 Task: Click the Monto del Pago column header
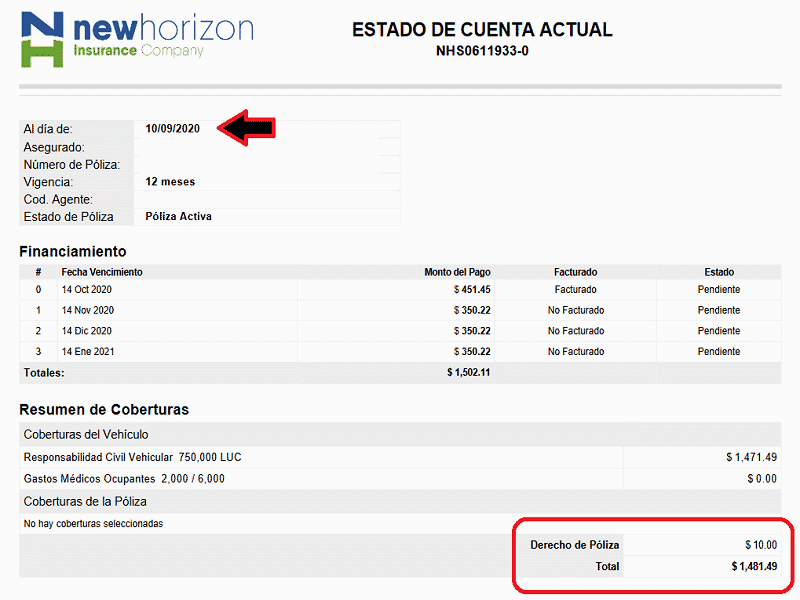[x=457, y=272]
